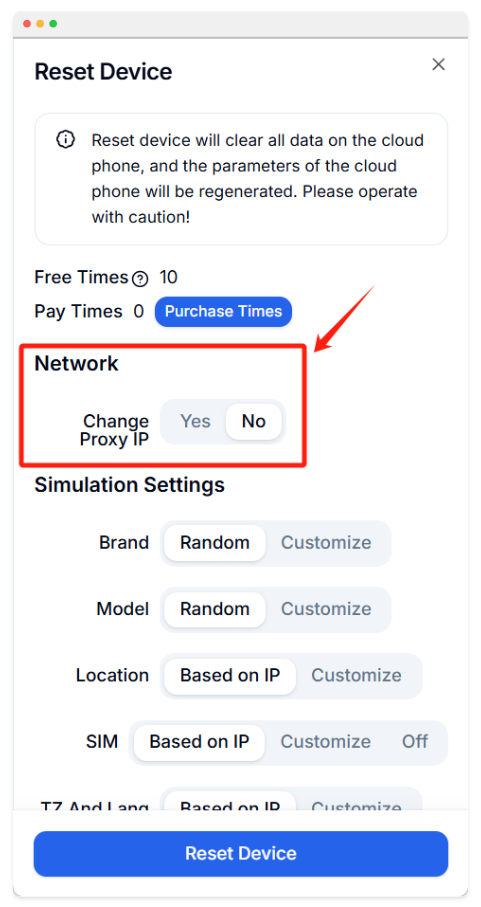The width and height of the screenshot is (481, 907).
Task: Select Customize for Brand
Action: (x=326, y=543)
